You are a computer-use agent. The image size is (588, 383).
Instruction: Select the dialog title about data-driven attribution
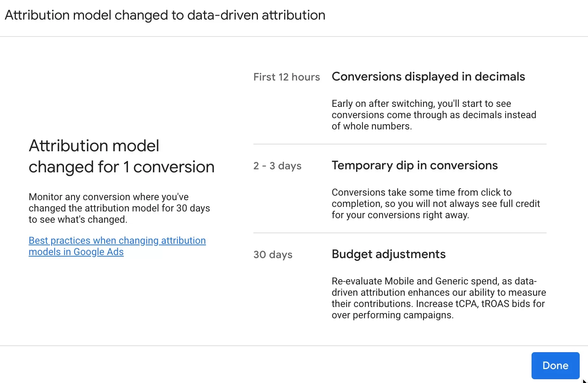point(165,15)
